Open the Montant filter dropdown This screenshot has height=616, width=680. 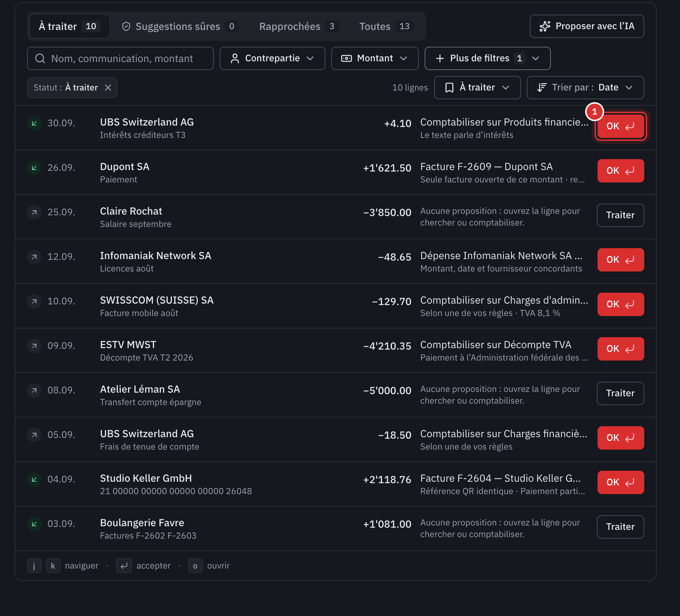click(x=375, y=58)
